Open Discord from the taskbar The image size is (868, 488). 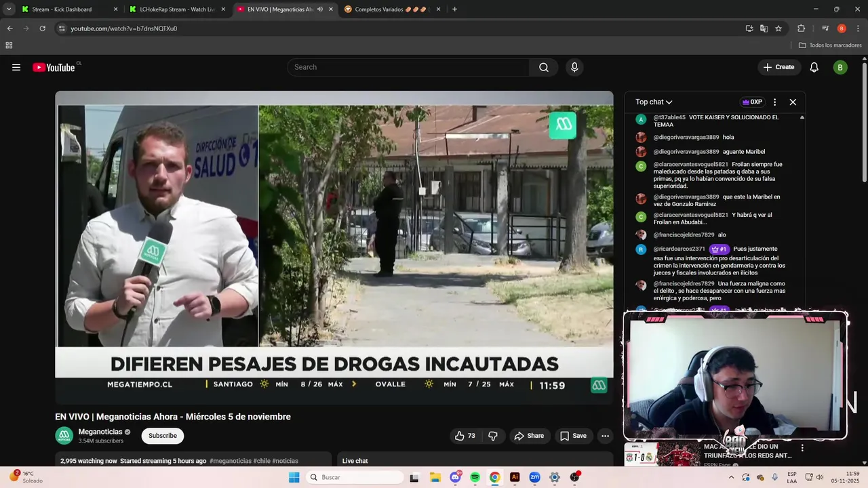455,477
